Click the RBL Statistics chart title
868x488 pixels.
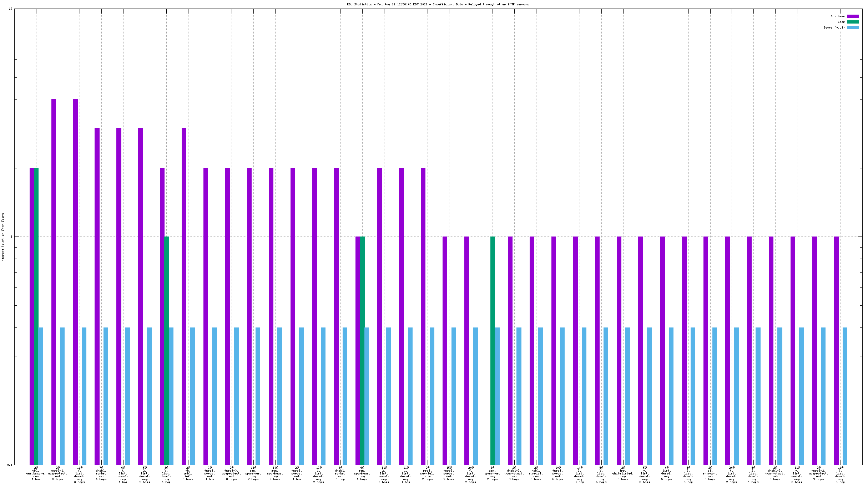coord(438,4)
